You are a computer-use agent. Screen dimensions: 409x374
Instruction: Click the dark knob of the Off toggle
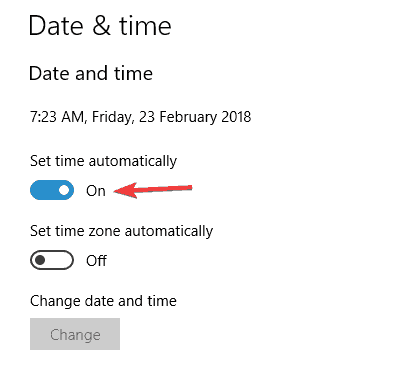(x=40, y=260)
